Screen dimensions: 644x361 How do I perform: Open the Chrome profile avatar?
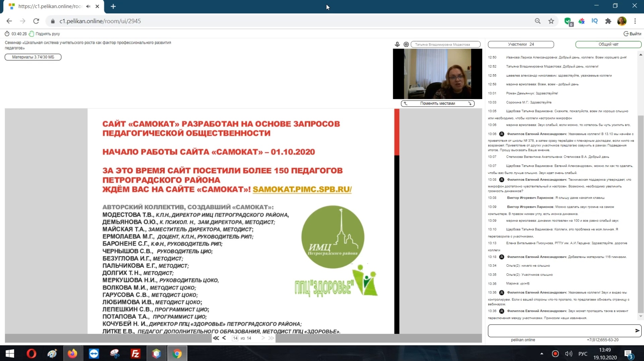622,21
